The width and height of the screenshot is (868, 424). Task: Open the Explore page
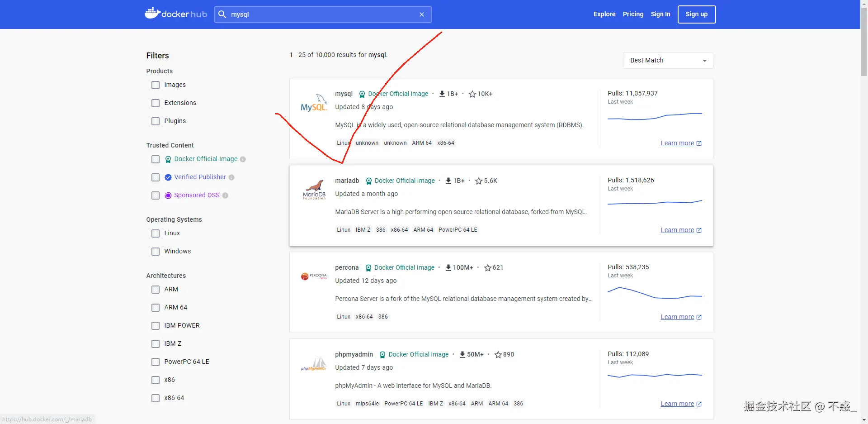tap(604, 14)
